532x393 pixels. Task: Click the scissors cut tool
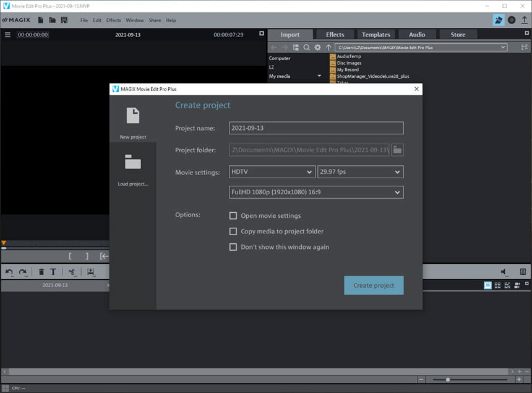click(72, 272)
